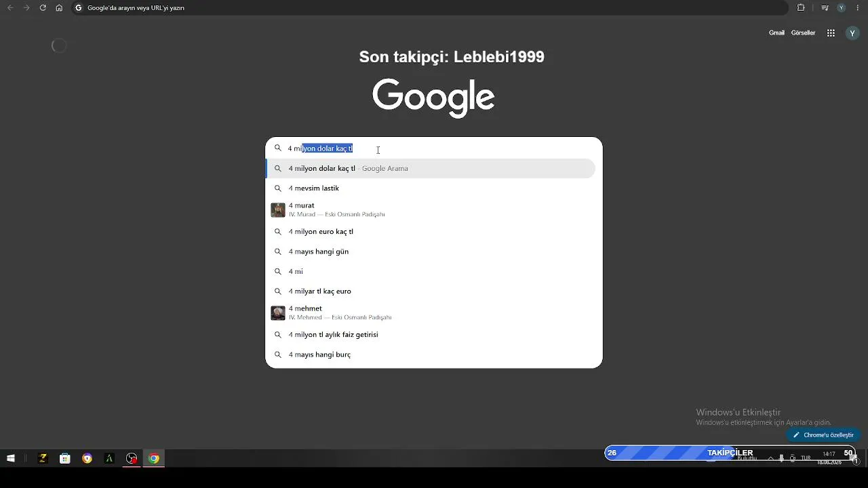Open the Chrome profile avatar in toolbar

pos(842,7)
